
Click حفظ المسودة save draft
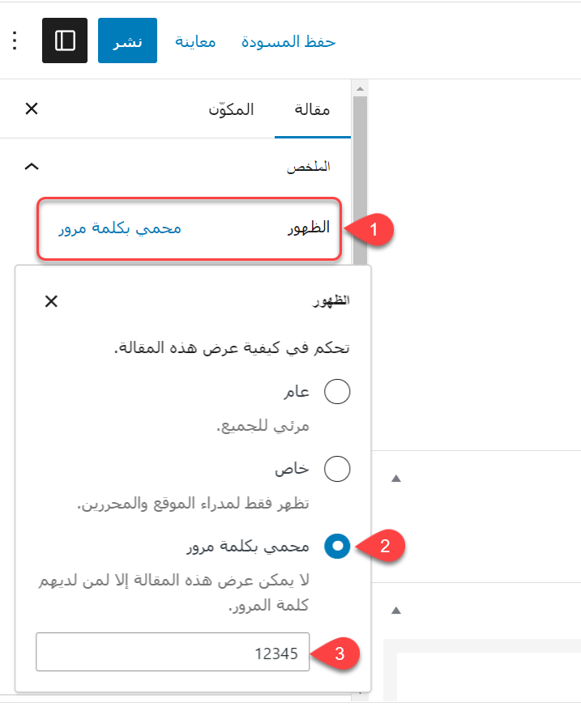tap(288, 40)
